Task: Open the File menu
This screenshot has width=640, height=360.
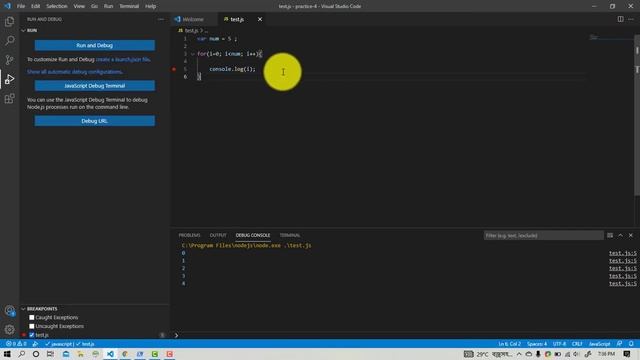Action: pos(21,6)
